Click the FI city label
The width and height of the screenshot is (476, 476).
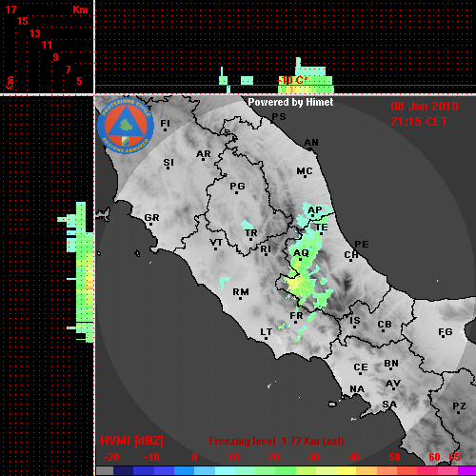coord(165,123)
